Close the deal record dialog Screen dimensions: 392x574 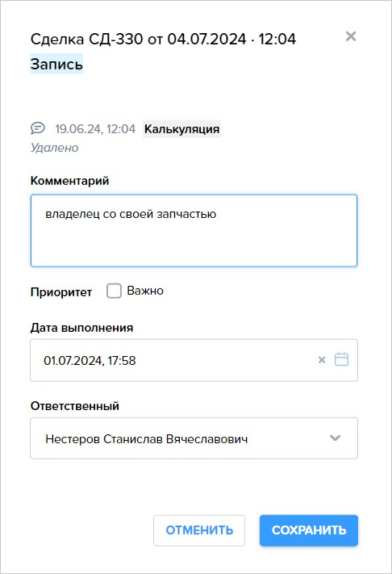(351, 36)
